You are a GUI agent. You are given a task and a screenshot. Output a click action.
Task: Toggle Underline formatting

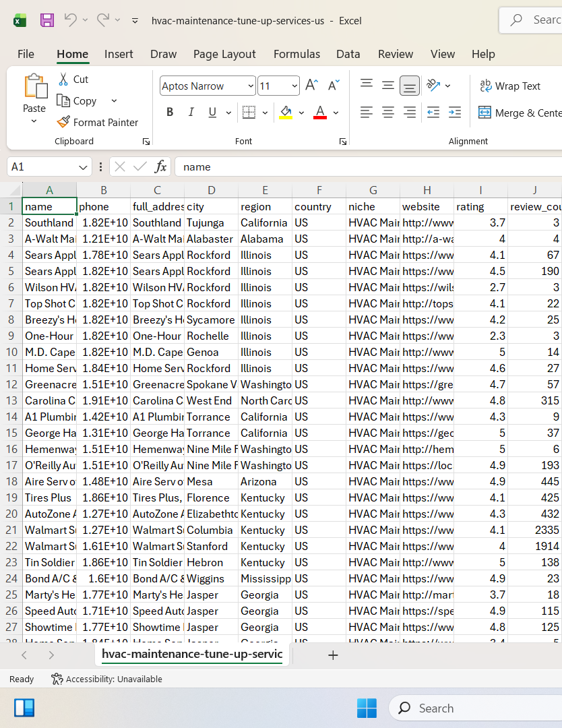coord(212,112)
